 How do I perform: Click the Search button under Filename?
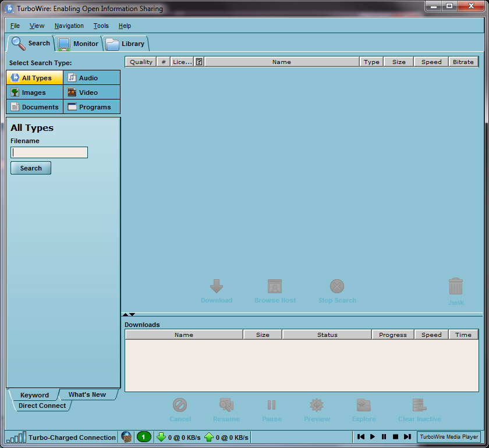click(31, 168)
